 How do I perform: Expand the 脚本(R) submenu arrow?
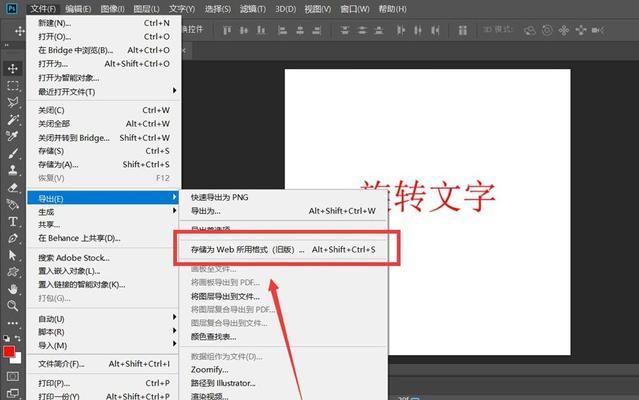coord(174,330)
